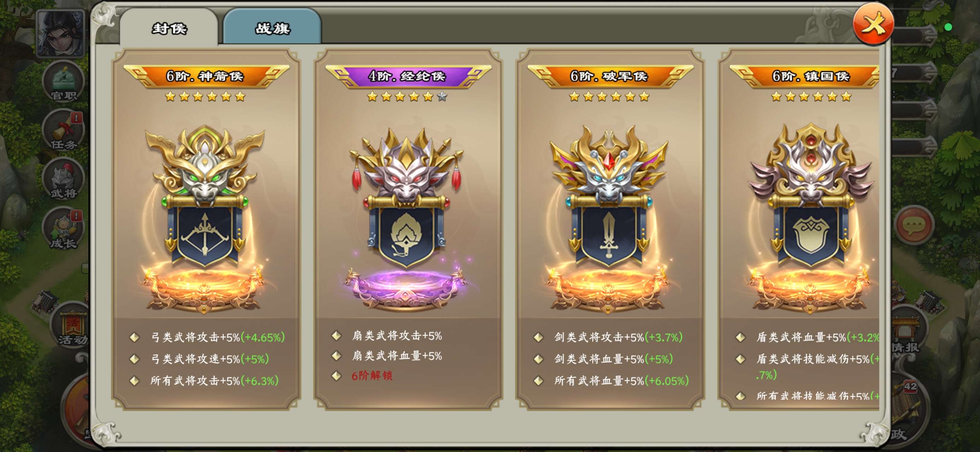The image size is (980, 452).
Task: Open the 官职 sidebar icon
Action: (x=63, y=82)
